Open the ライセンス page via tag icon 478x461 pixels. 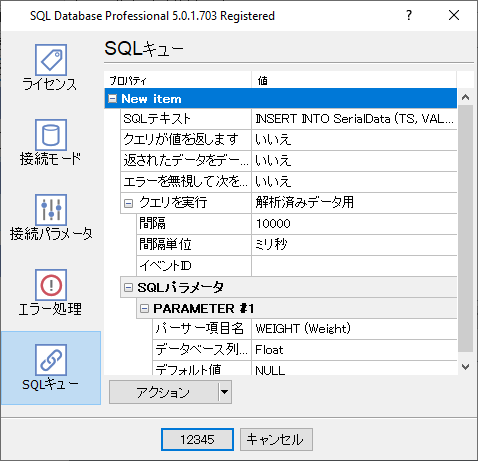coord(51,60)
